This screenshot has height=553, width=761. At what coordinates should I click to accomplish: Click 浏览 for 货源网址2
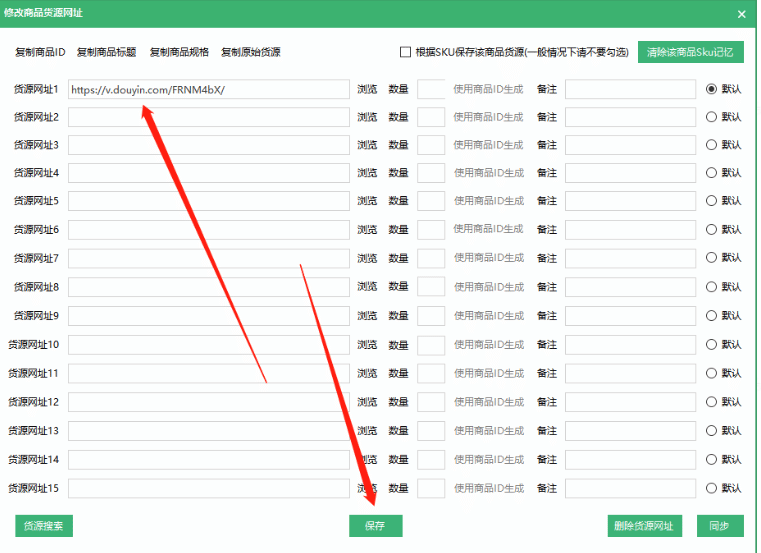coord(367,117)
